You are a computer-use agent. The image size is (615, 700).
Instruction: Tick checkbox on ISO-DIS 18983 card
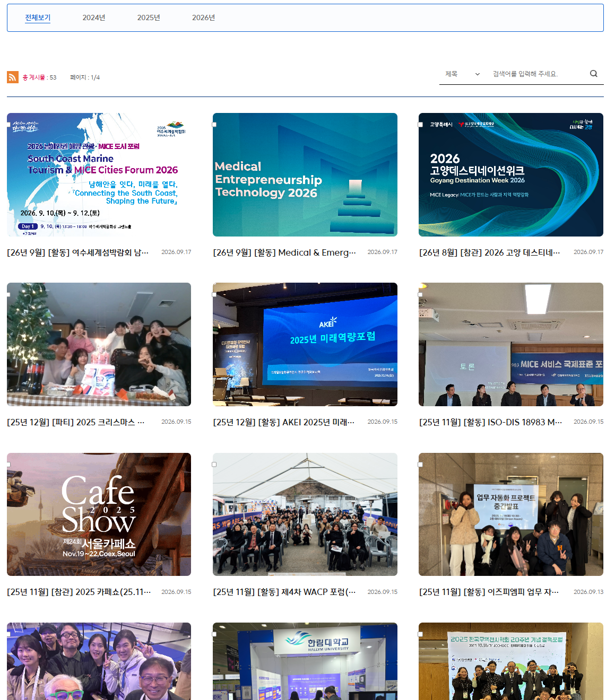click(420, 294)
